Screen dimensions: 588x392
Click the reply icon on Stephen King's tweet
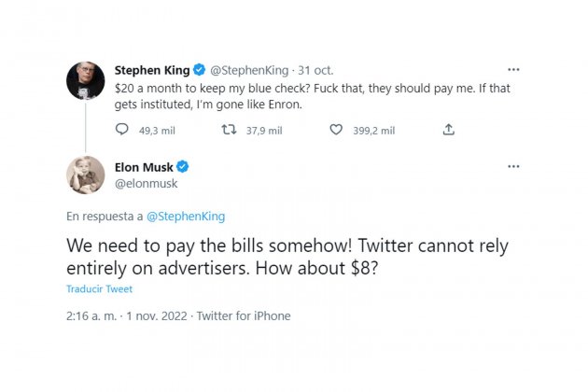[122, 130]
